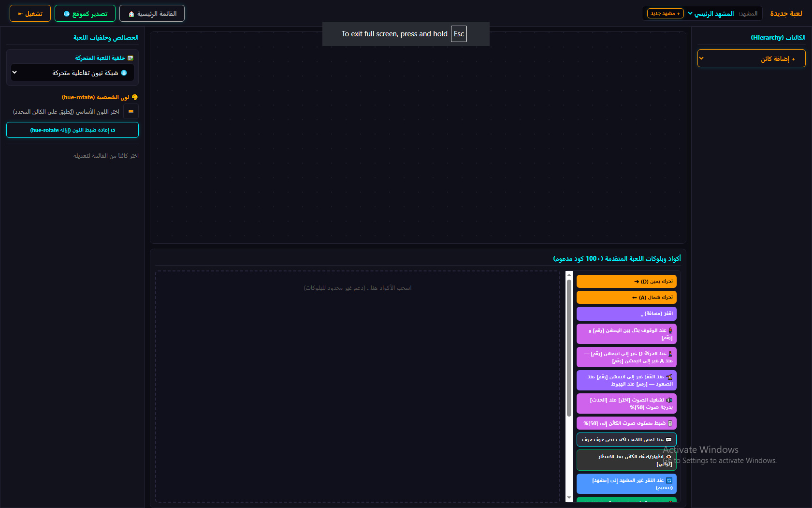
Task: Click speaker icon on تشغيل الصوت block
Action: click(x=669, y=400)
